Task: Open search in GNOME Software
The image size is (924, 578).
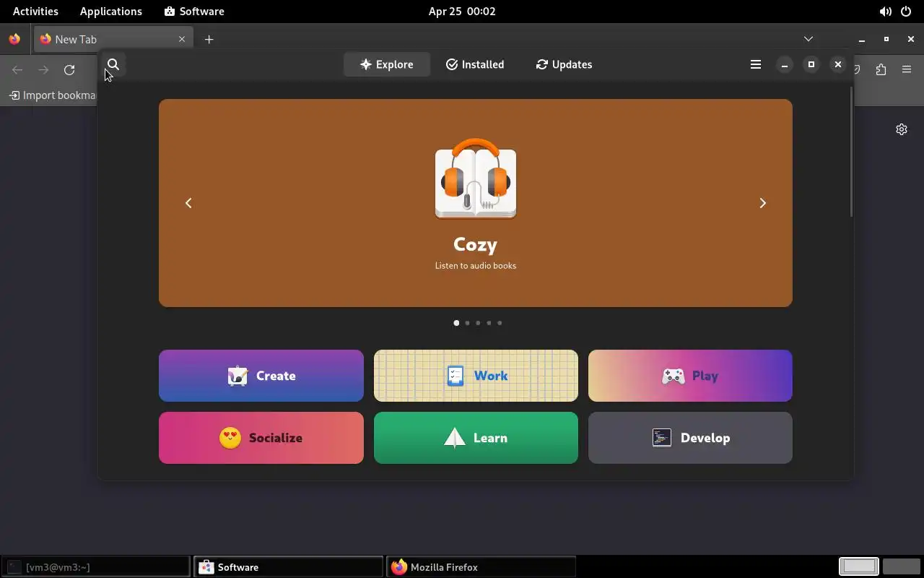Action: click(x=113, y=64)
